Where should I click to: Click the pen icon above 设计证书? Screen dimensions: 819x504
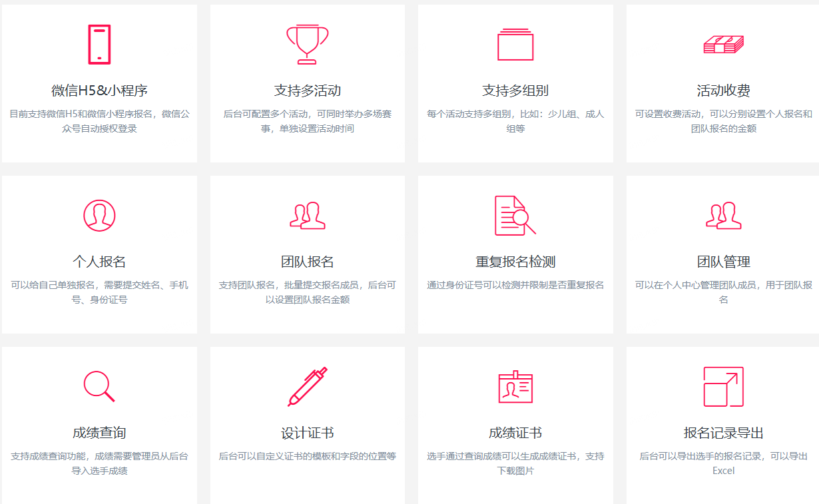(x=307, y=386)
